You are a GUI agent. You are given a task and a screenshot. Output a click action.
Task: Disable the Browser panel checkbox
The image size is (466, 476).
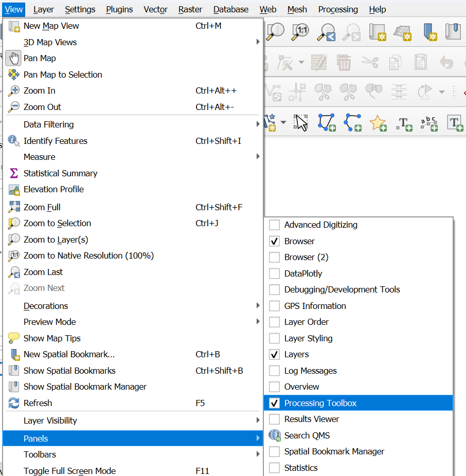point(275,241)
